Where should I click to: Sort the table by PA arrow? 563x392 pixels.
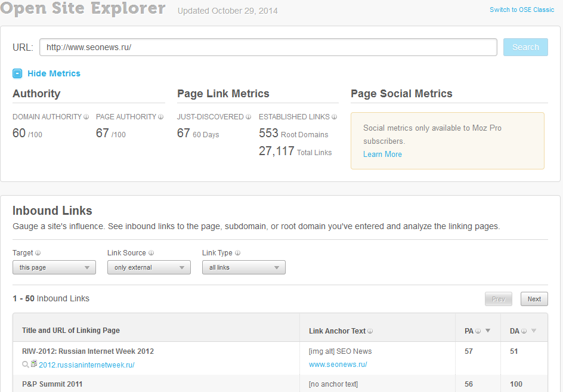488,331
